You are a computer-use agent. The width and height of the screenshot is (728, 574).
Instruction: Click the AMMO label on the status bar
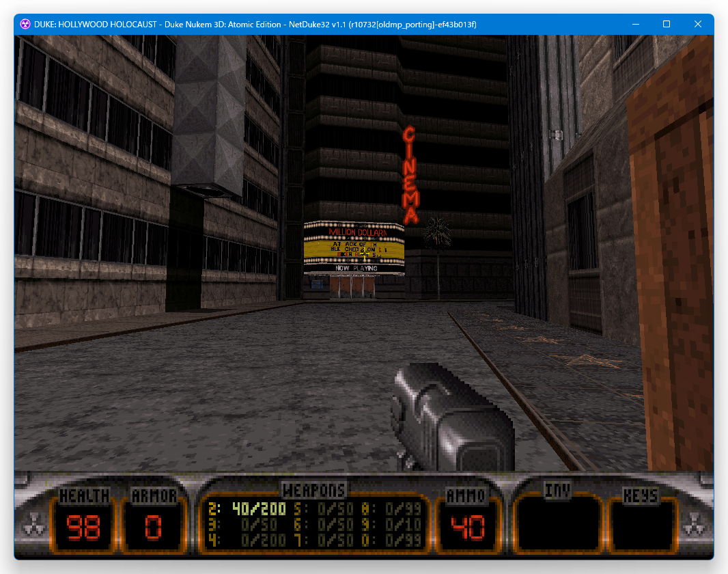point(466,496)
